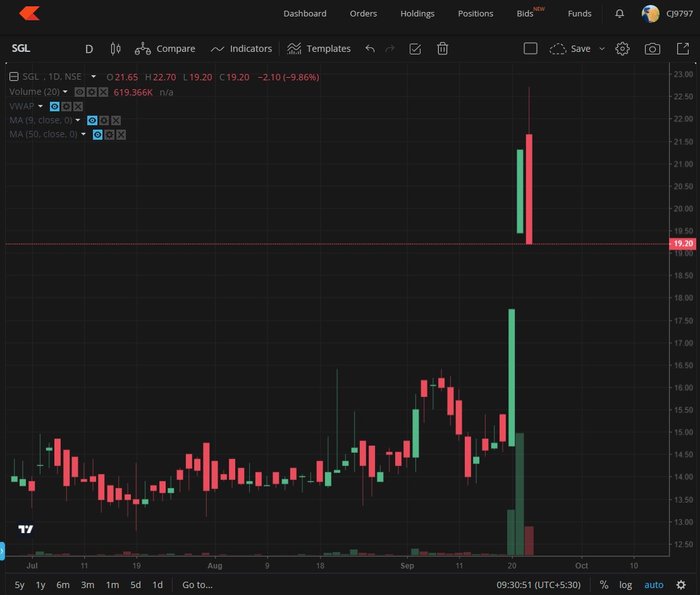This screenshot has height=595, width=700.
Task: Expand the MA (50, close, 0) dropdown
Action: (83, 134)
